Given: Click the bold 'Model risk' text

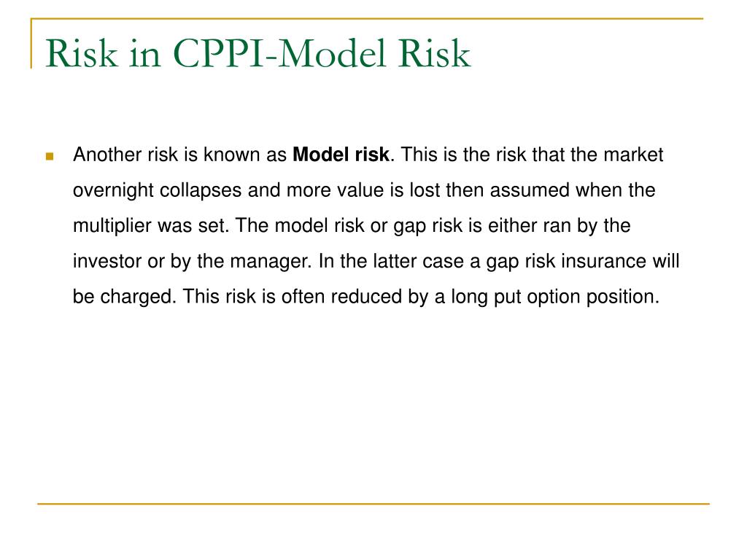Looking at the screenshot, I should 341,155.
